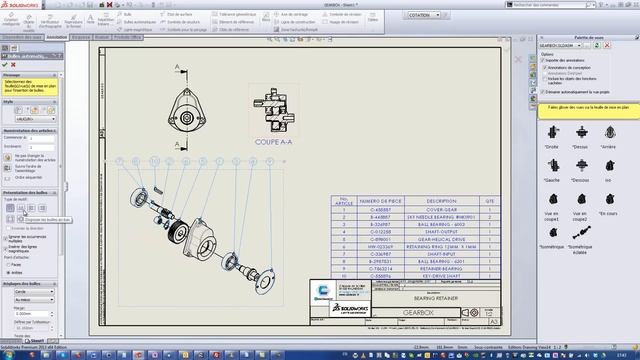
Task: Insert an Etat de surface symbol
Action: pyautogui.click(x=176, y=14)
